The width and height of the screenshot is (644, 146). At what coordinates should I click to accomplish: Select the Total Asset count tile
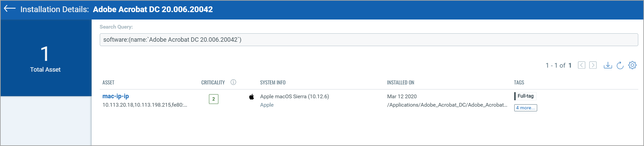pos(46,58)
